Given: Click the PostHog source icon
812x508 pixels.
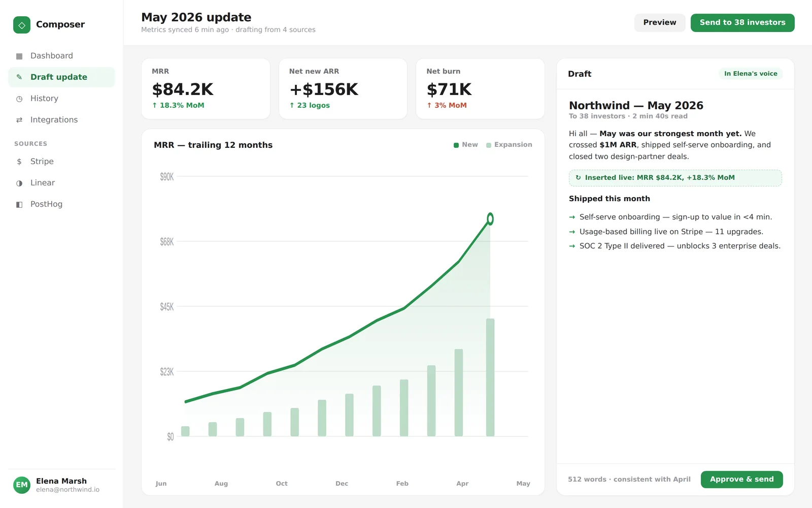Looking at the screenshot, I should pyautogui.click(x=19, y=204).
